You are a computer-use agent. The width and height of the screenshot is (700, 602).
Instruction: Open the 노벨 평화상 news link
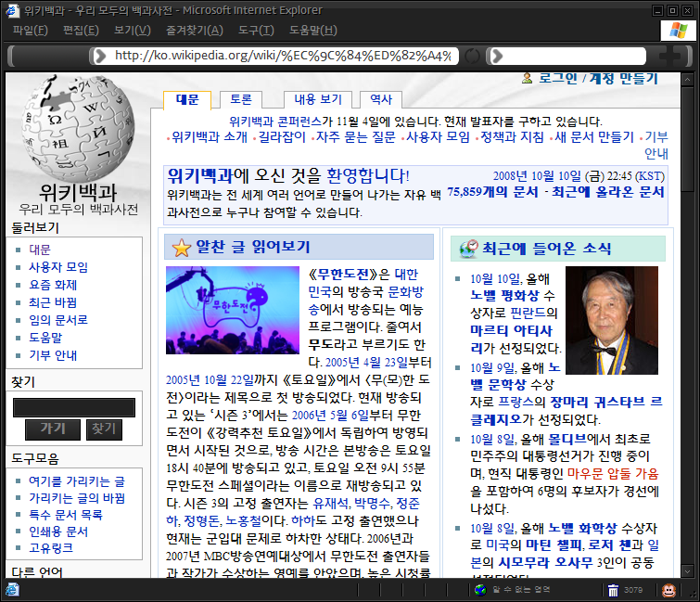pyautogui.click(x=504, y=296)
